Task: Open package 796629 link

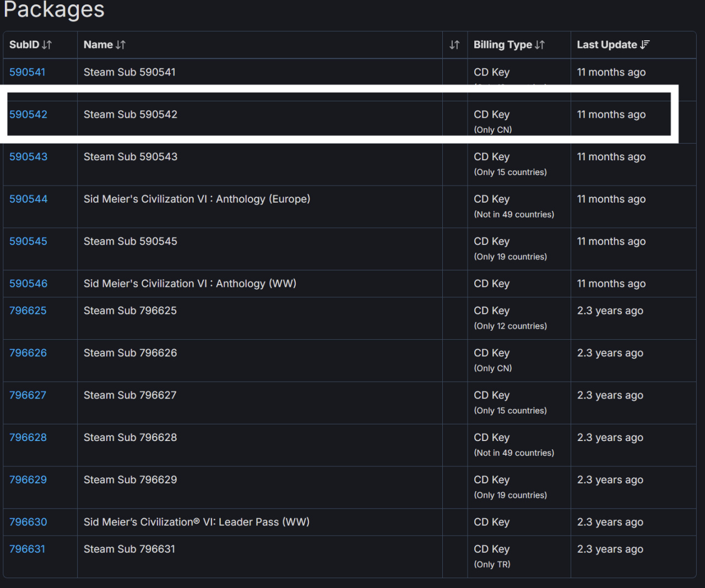Action: pyautogui.click(x=28, y=480)
